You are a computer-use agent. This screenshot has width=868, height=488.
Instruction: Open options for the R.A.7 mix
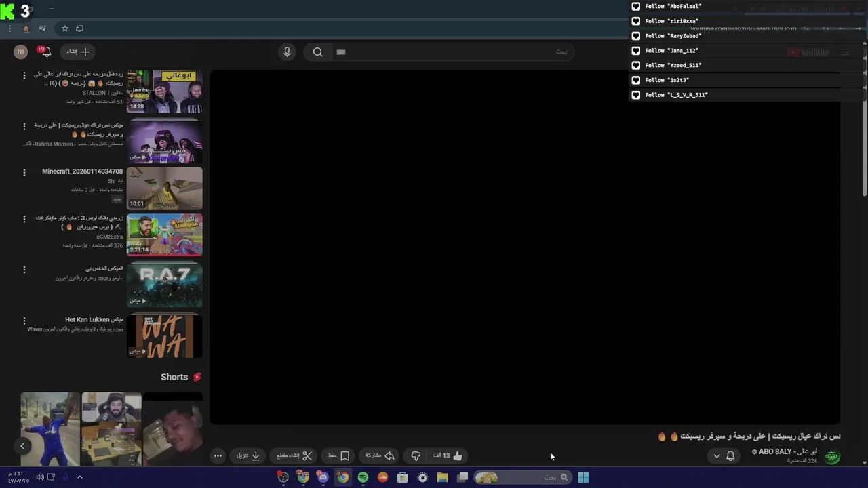pyautogui.click(x=24, y=270)
